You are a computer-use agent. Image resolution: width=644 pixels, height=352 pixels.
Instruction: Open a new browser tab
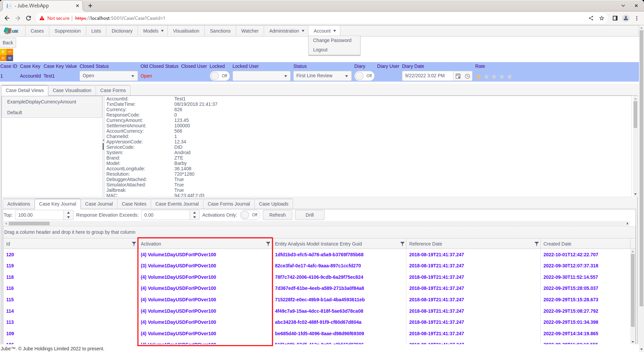(x=90, y=6)
